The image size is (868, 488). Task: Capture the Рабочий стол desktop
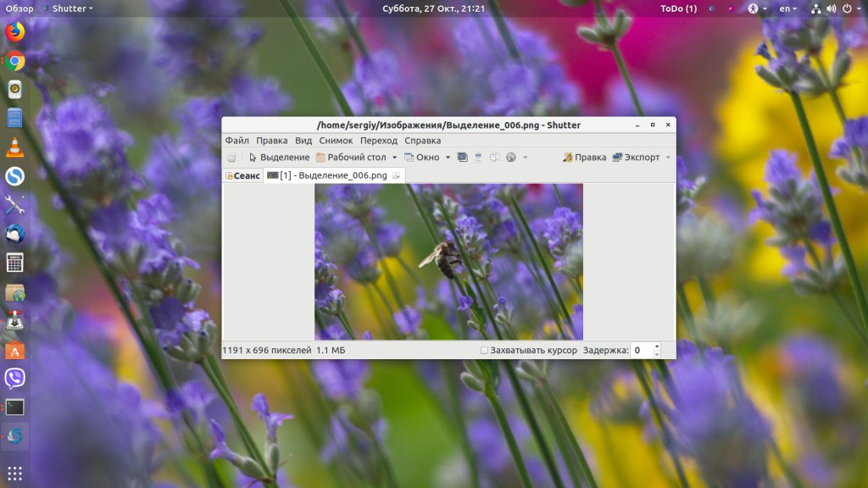[x=351, y=158]
